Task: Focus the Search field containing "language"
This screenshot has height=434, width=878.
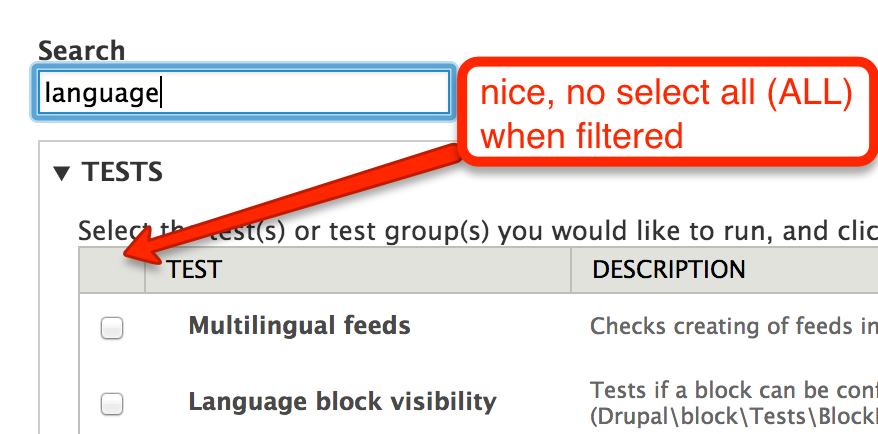Action: (241, 94)
